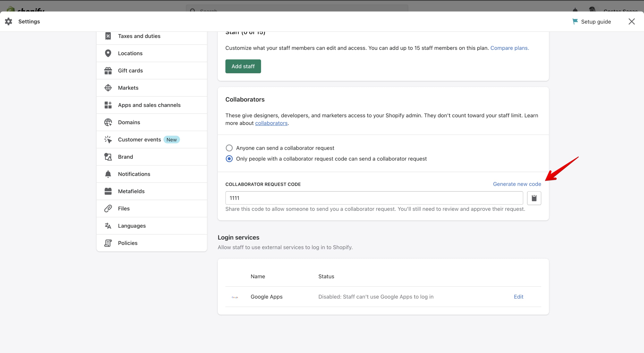644x353 pixels.
Task: Select 'Anyone can send a collaborator request'
Action: [x=229, y=148]
